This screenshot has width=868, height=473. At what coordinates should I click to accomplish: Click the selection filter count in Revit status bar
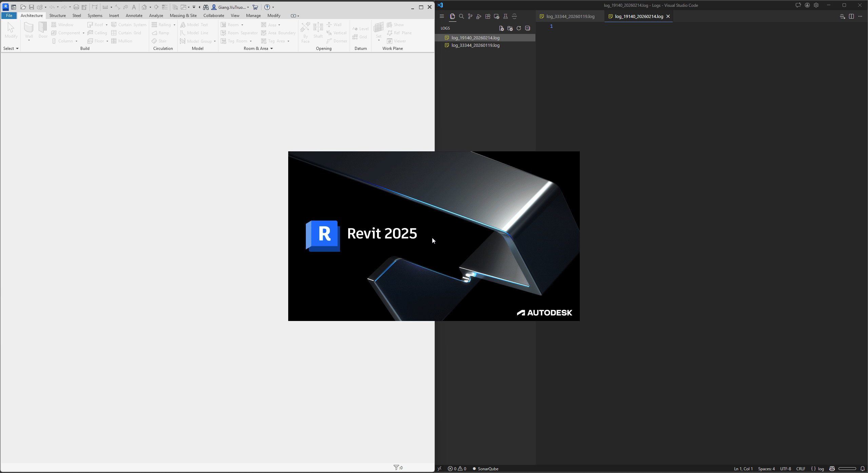pos(398,468)
